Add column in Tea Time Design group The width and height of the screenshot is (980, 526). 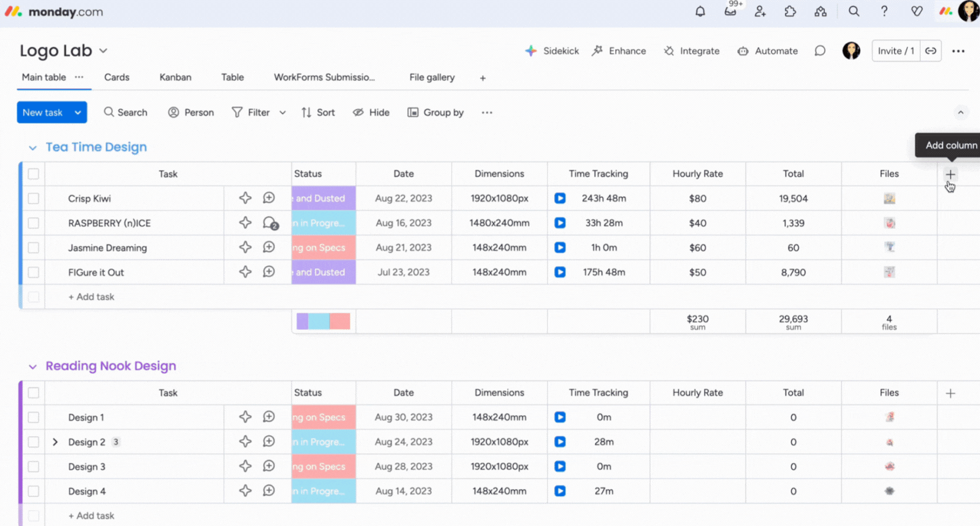pos(950,174)
